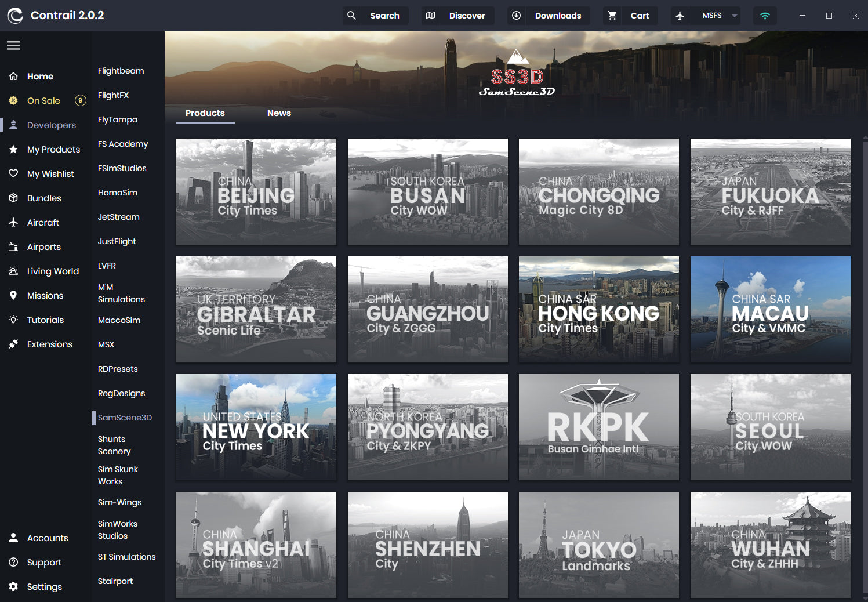This screenshot has width=868, height=602.
Task: Open the Discover button
Action: [458, 16]
